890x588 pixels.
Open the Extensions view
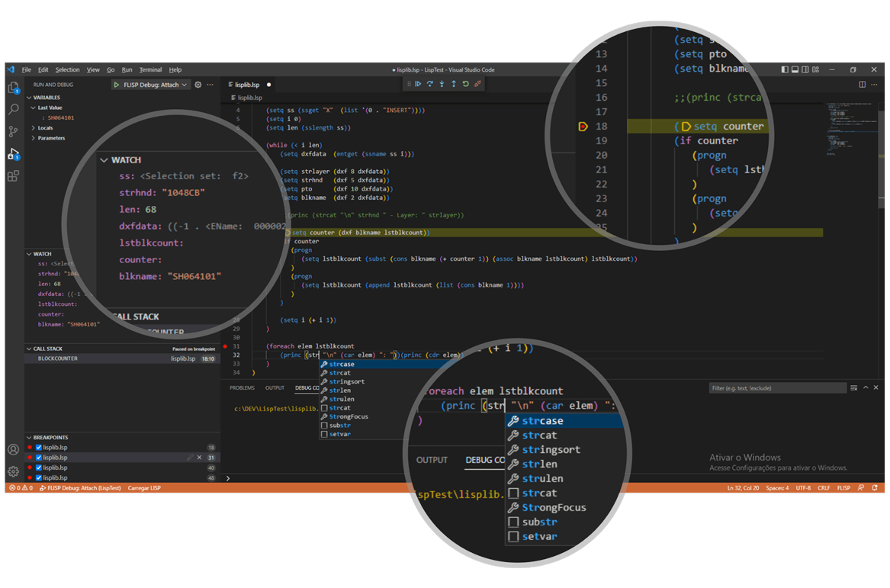pyautogui.click(x=14, y=176)
